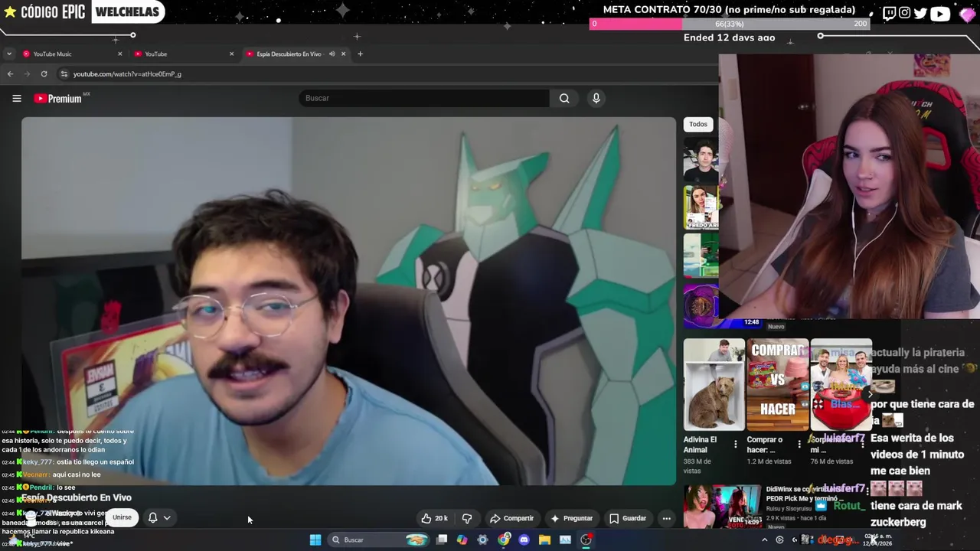
Task: Save video with the Guardar button
Action: [x=628, y=518]
